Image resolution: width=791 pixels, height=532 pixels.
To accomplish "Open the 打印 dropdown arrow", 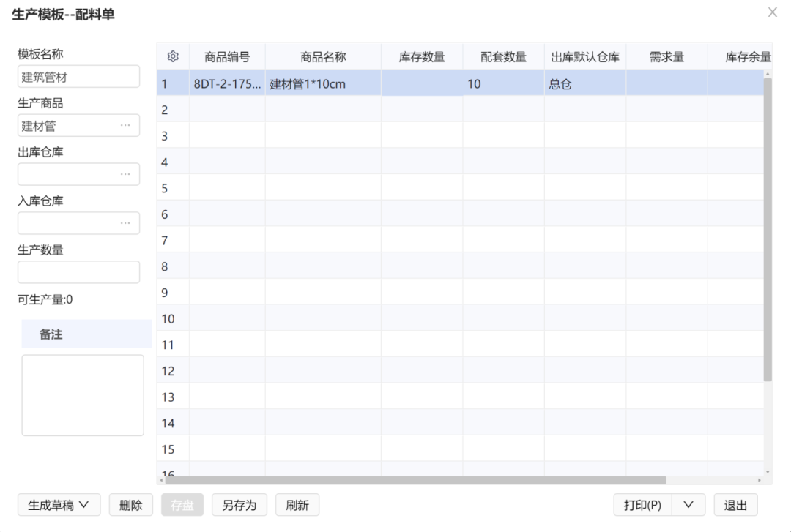I will [688, 505].
